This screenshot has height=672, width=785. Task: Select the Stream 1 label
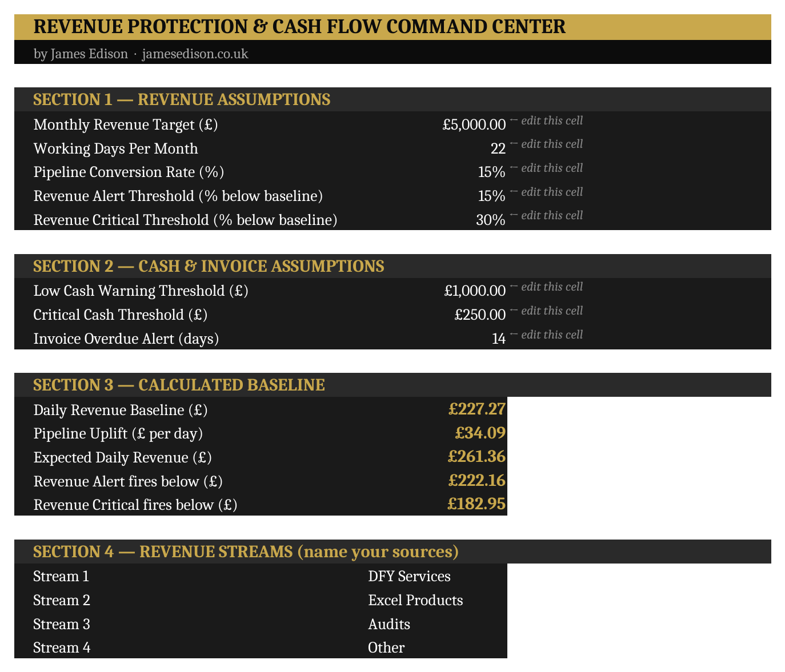(61, 577)
